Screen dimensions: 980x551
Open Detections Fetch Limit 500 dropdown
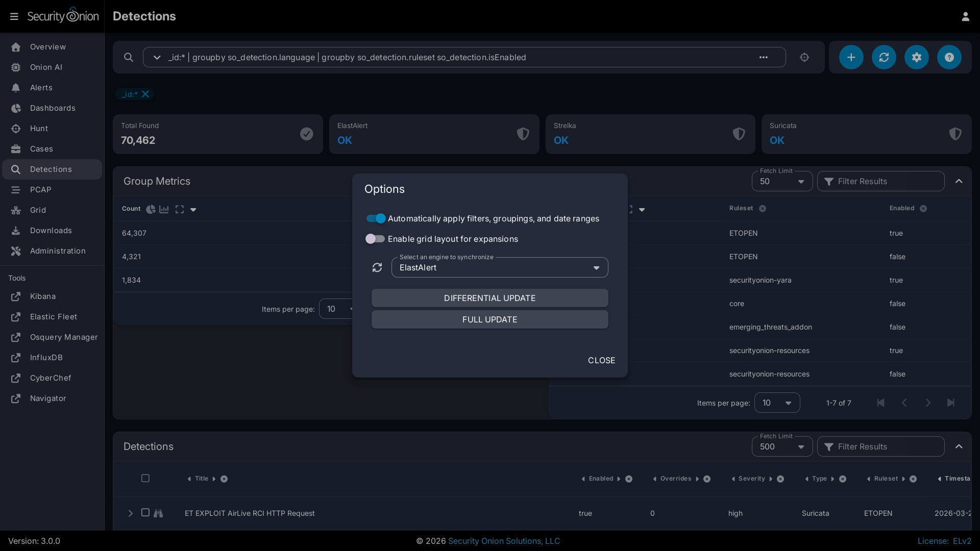point(782,446)
